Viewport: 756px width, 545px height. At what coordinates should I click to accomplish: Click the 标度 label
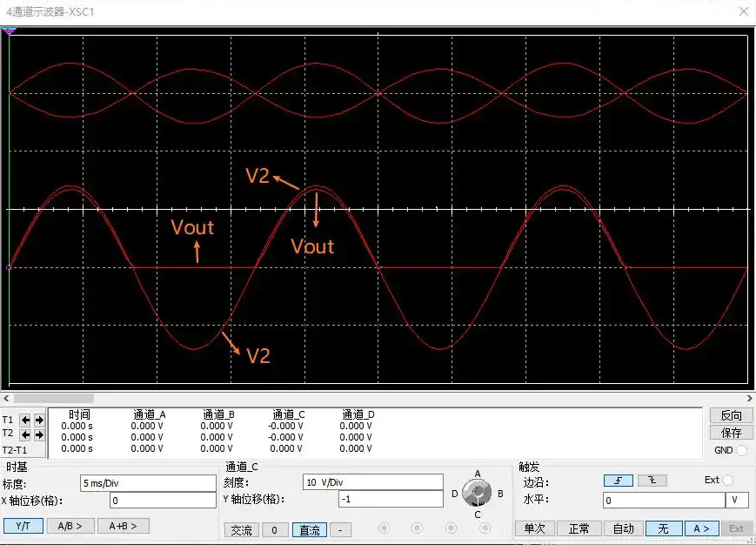15,484
